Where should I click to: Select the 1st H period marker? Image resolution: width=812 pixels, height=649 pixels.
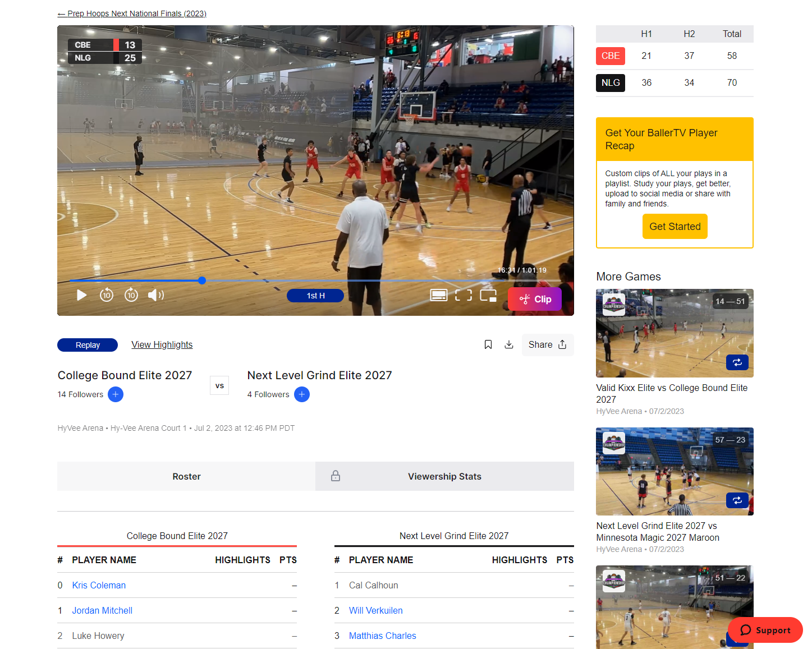click(x=315, y=296)
